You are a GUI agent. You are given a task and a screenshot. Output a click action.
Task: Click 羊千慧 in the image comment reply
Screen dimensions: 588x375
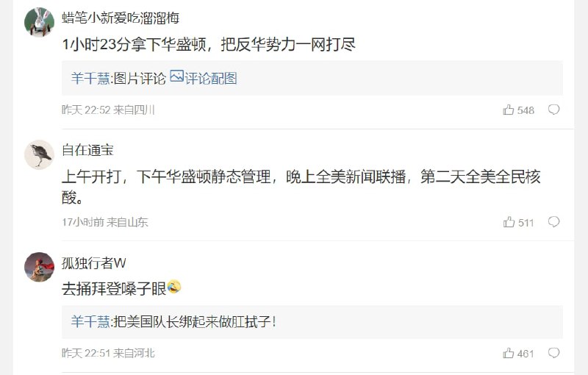[90, 79]
